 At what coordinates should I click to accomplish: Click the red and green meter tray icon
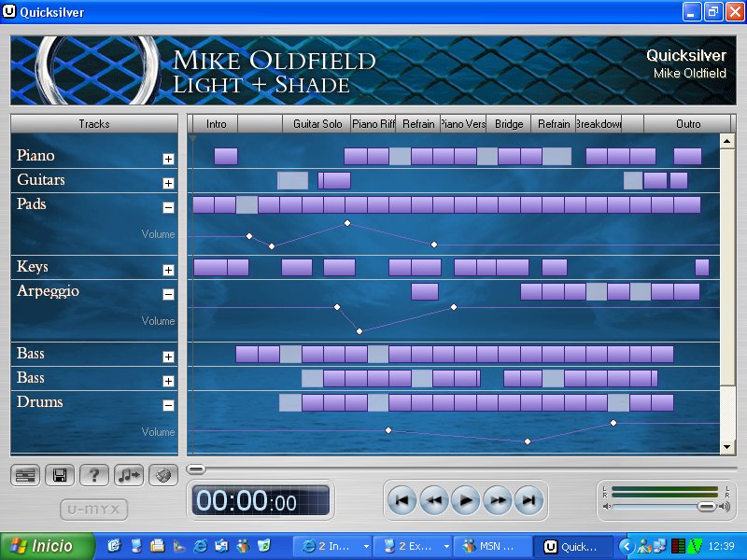678,546
